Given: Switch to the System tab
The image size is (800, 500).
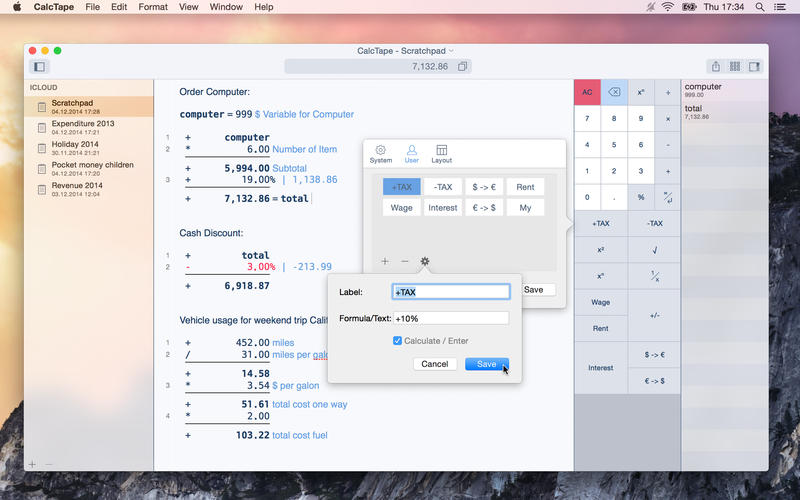Looking at the screenshot, I should (x=381, y=154).
